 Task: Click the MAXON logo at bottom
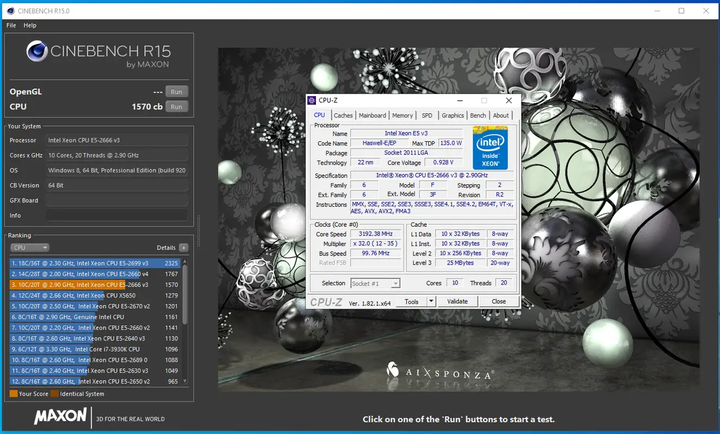[x=60, y=416]
